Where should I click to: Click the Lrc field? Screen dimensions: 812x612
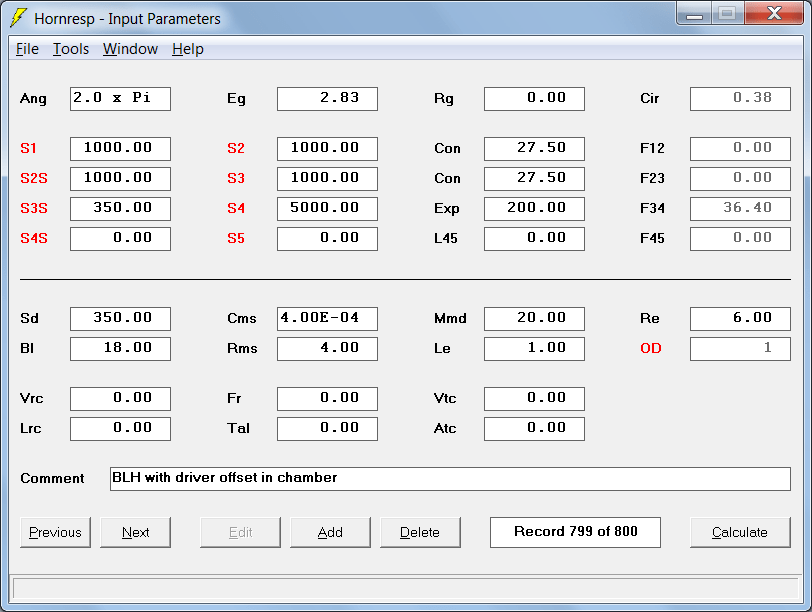(x=120, y=429)
